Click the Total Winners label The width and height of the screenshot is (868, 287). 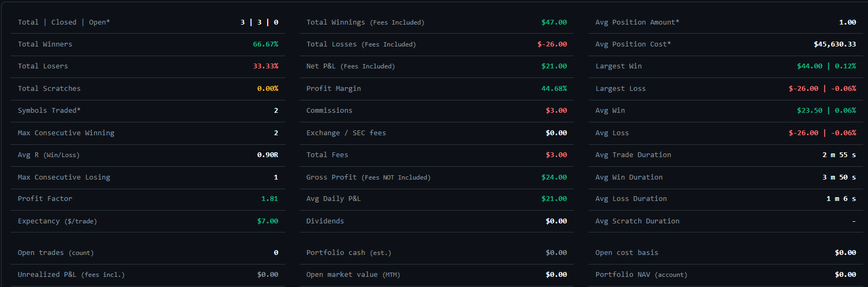(x=45, y=44)
